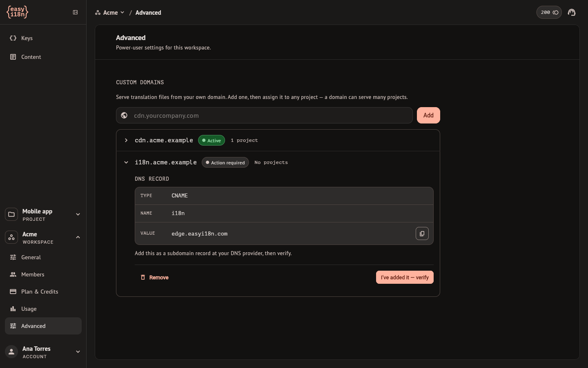Click the Acme workspace icon
This screenshot has width=588, height=368.
click(x=11, y=237)
